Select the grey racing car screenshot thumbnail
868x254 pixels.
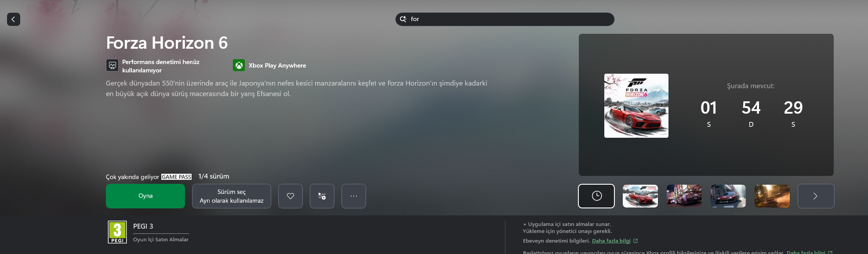click(728, 196)
